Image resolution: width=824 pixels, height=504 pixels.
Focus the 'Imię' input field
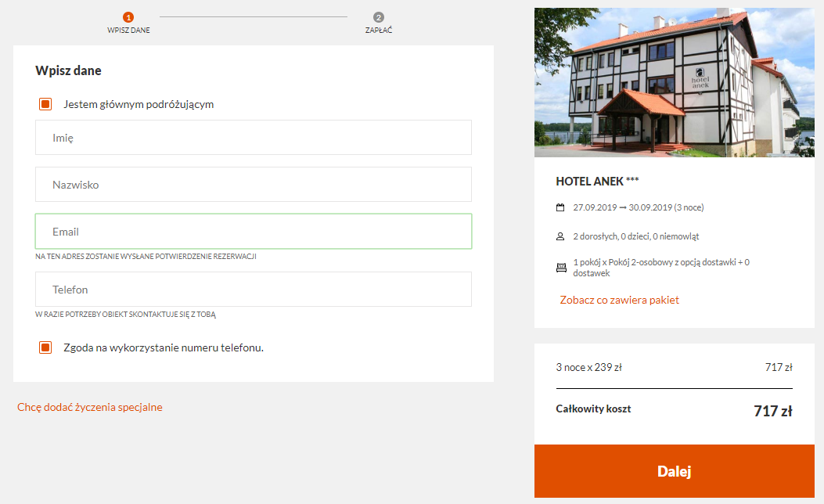[254, 138]
